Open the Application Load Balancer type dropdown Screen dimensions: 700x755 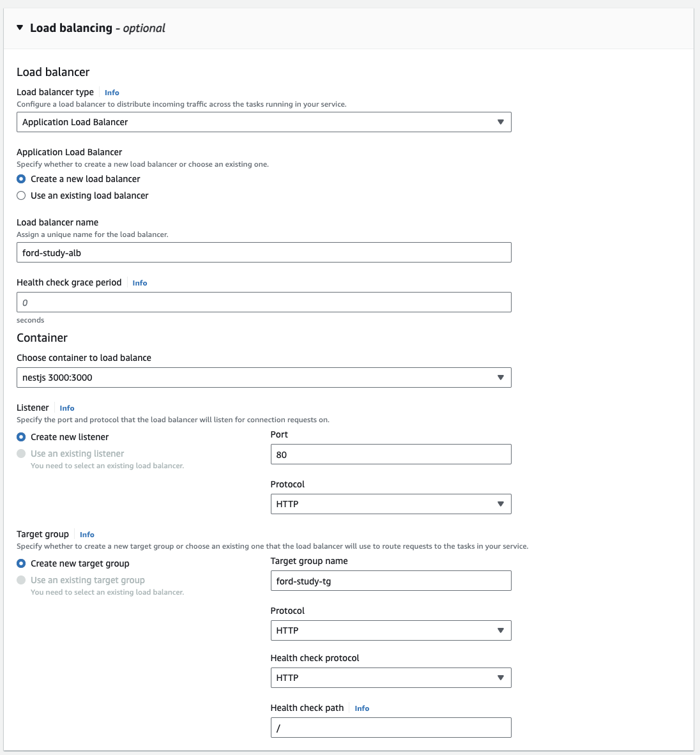(264, 122)
